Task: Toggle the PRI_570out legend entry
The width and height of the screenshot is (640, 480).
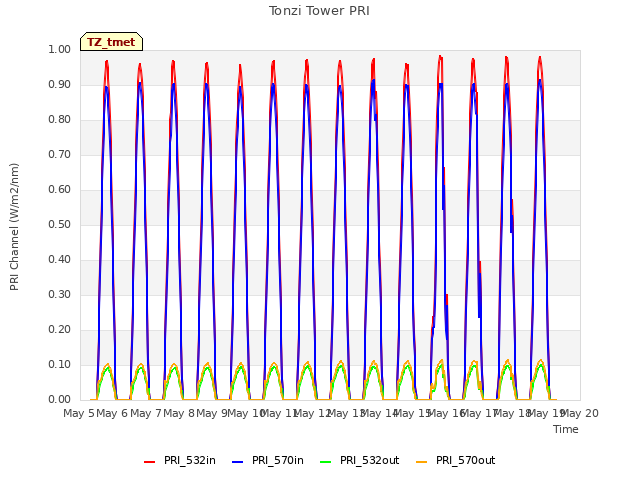Action: 456,460
